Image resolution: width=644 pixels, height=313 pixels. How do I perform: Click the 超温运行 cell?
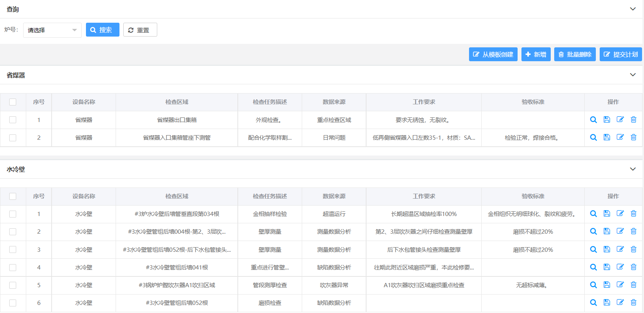pos(334,214)
